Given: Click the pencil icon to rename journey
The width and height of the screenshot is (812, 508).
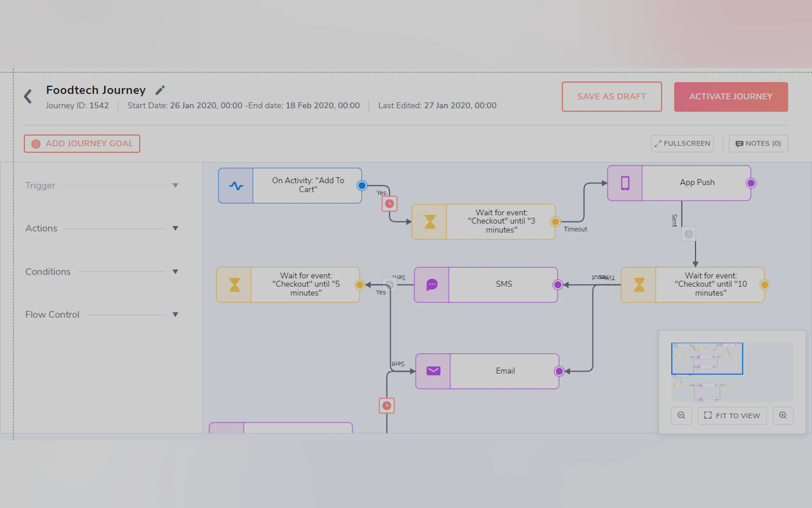Looking at the screenshot, I should pos(160,90).
